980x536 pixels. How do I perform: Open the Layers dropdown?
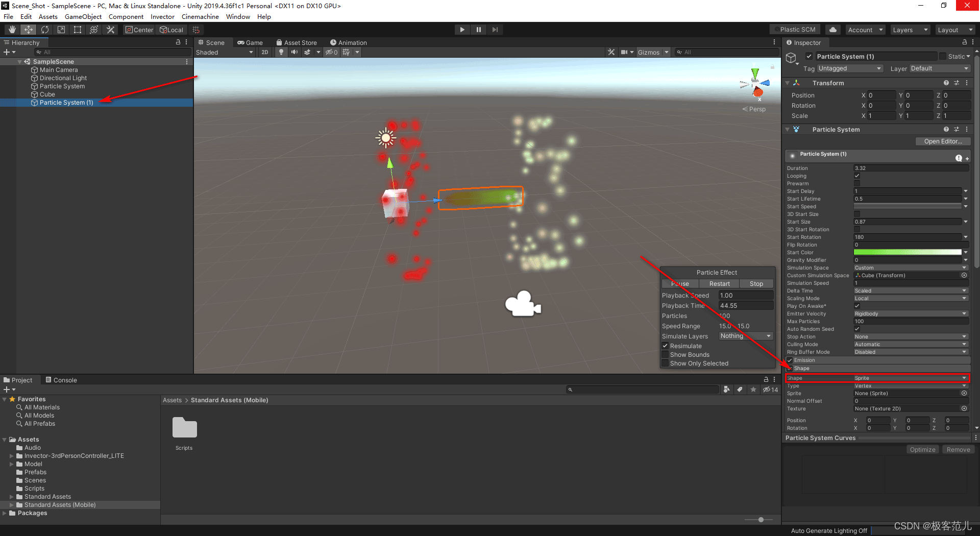click(910, 30)
